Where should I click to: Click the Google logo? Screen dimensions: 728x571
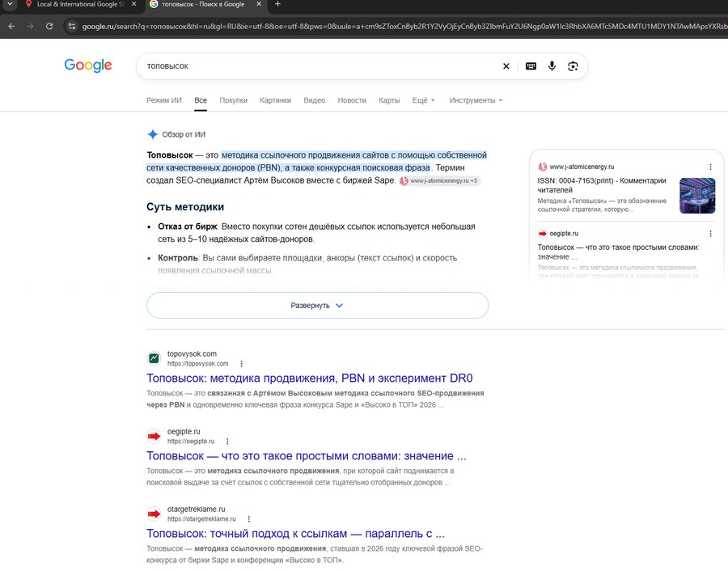[87, 66]
